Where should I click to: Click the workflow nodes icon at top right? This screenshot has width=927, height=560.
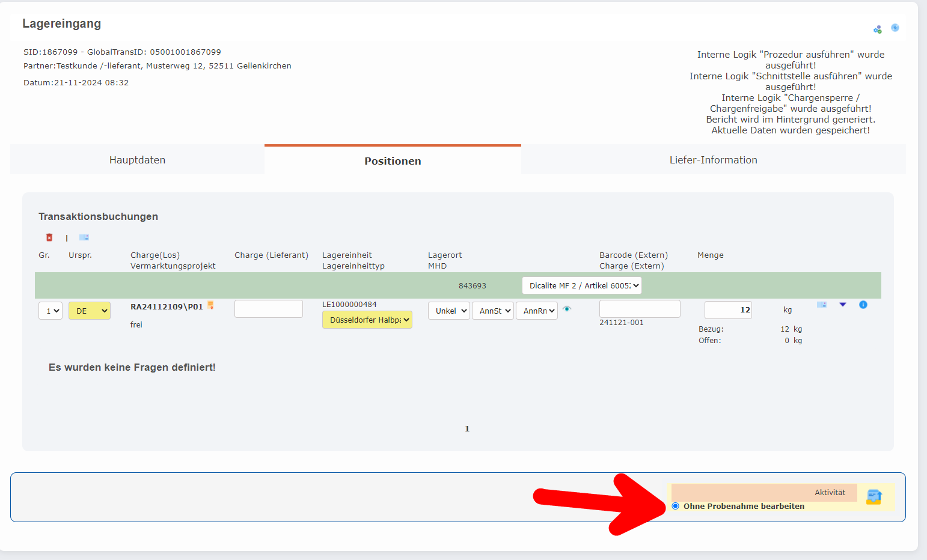(878, 29)
